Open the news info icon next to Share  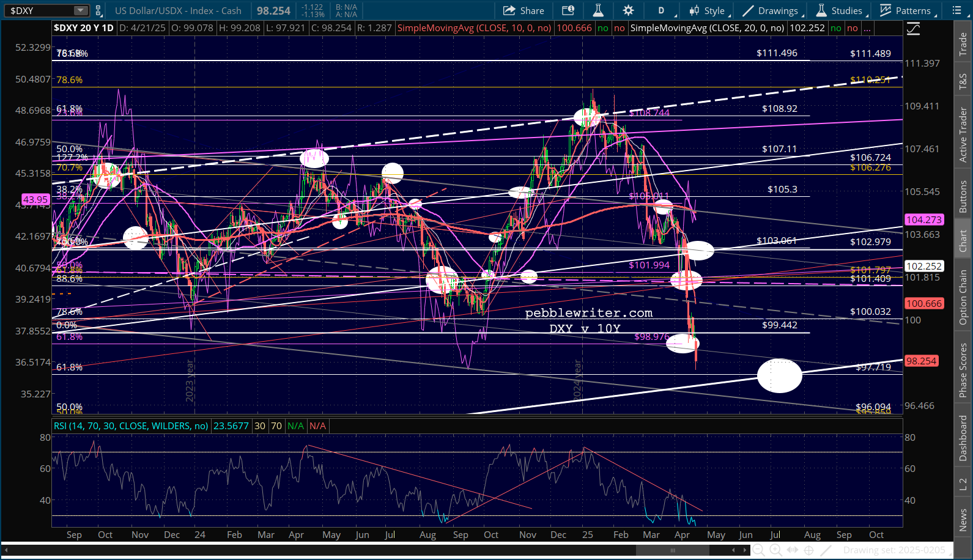[568, 10]
